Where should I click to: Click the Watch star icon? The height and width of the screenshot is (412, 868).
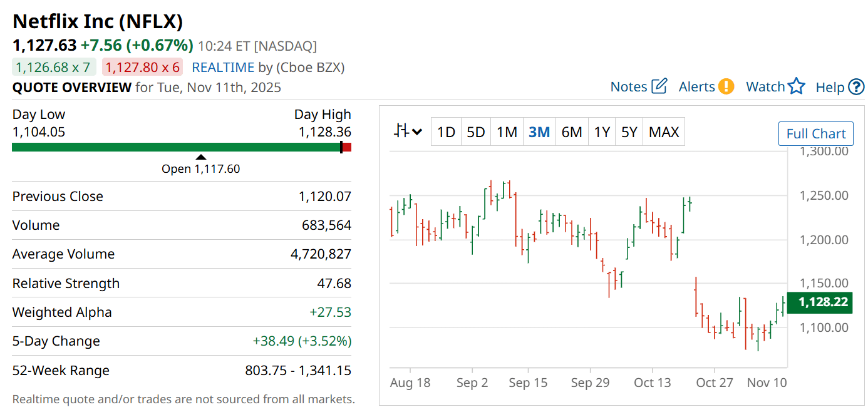pyautogui.click(x=796, y=86)
